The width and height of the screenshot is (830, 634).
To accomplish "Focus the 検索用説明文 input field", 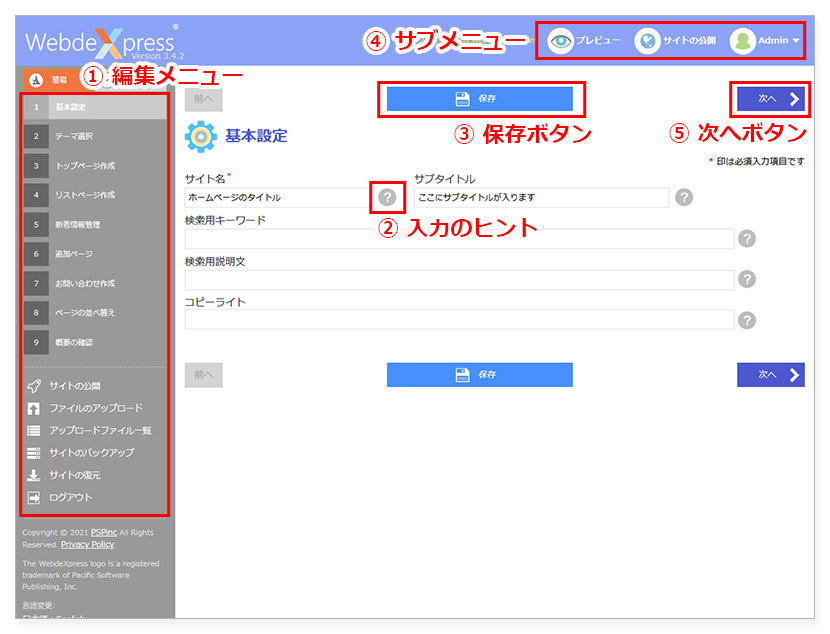I will click(459, 279).
